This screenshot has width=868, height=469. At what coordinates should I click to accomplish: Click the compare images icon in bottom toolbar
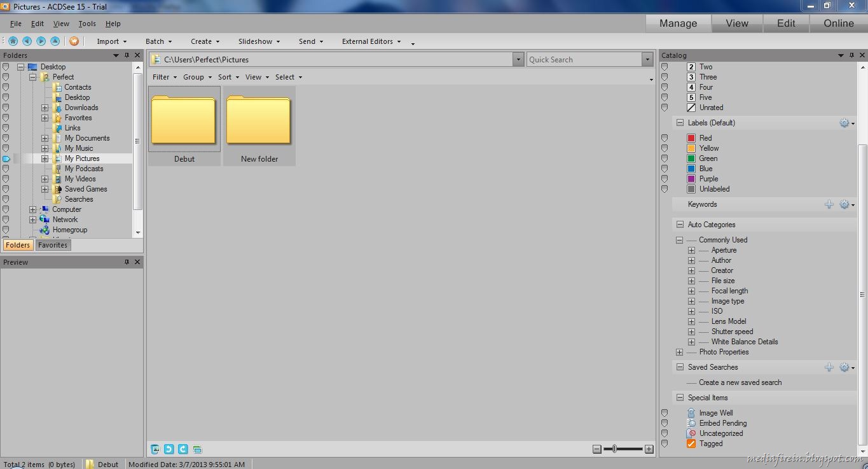tap(197, 449)
